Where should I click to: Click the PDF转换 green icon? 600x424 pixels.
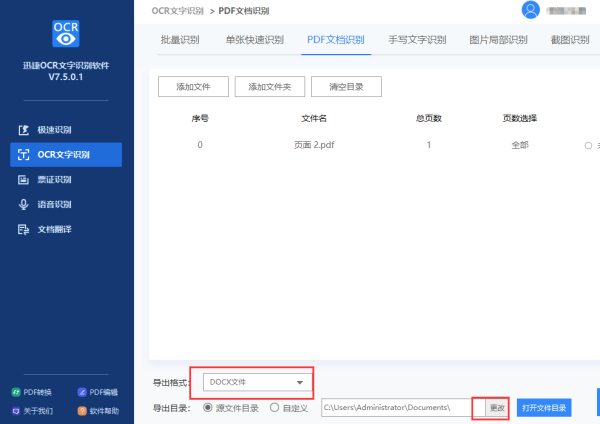[x=16, y=392]
